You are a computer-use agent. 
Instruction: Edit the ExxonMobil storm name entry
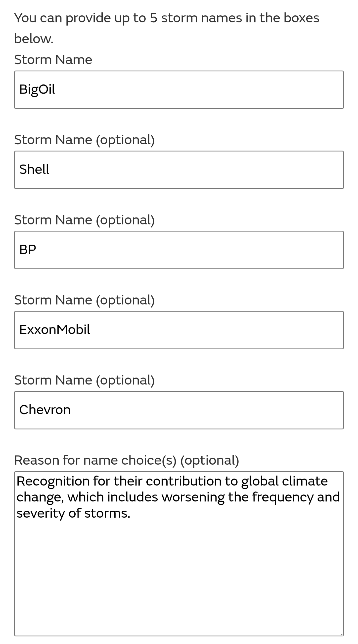pyautogui.click(x=179, y=330)
